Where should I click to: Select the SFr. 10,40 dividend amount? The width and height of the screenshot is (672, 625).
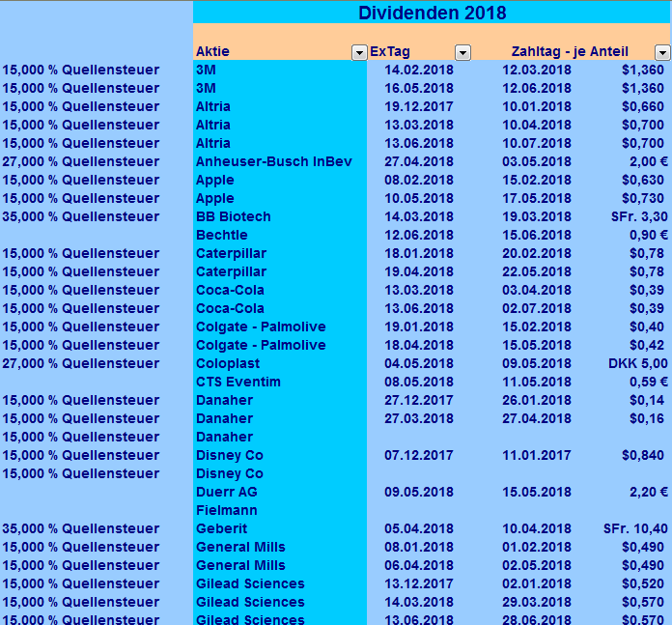pos(635,528)
